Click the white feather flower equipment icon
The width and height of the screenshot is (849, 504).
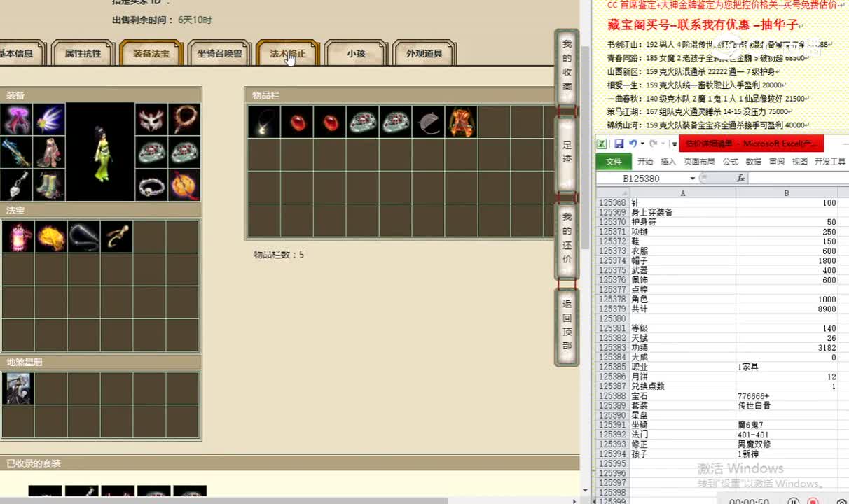tap(49, 120)
